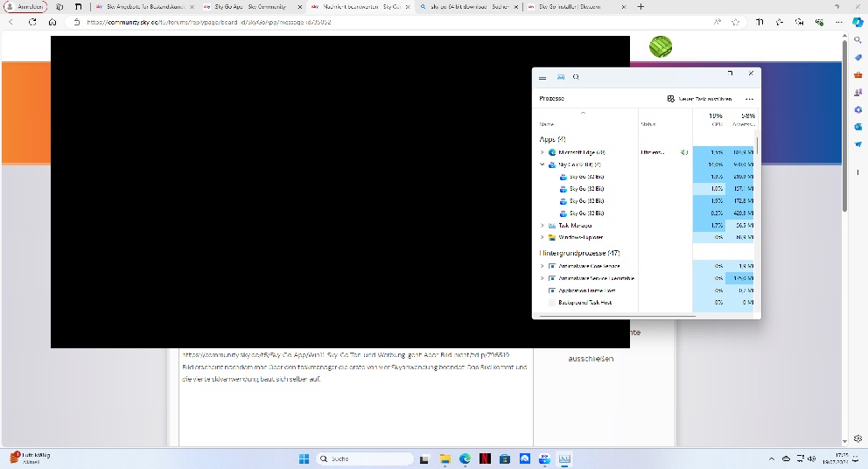Screen dimensions: 868x469
Task: Open the Outlook icon in Edge sidebar
Action: point(857,127)
